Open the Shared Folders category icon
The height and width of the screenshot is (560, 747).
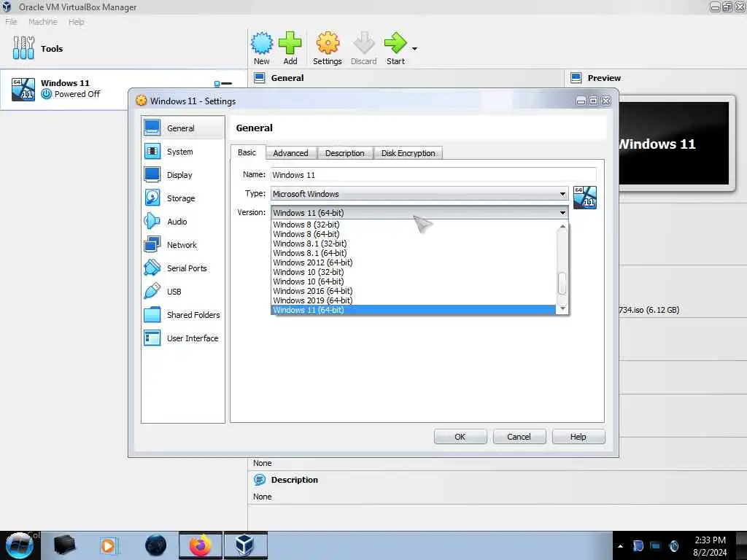(152, 314)
